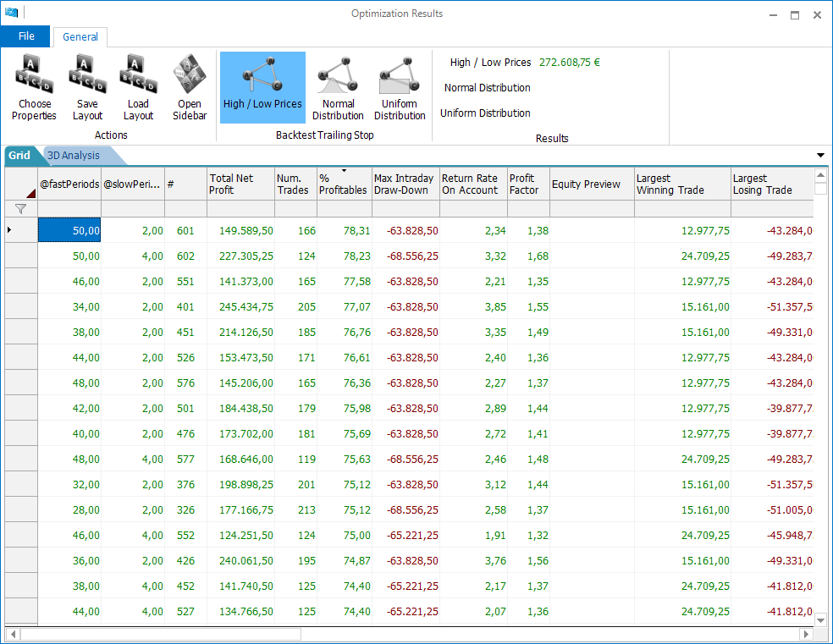Click the horizontal scrollbar thumb at the bottom
The height and width of the screenshot is (644, 833).
coord(161,634)
